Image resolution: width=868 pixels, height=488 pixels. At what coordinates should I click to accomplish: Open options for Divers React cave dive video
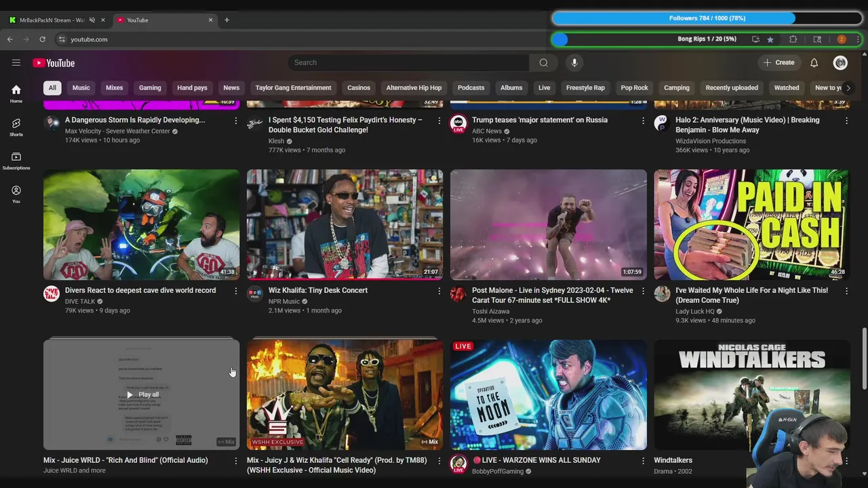tap(236, 291)
